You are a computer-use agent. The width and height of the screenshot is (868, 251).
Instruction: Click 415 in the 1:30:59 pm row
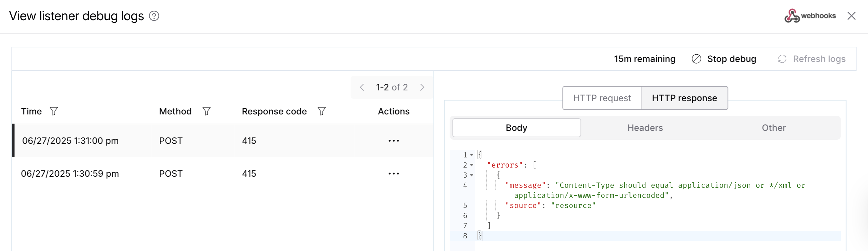point(249,174)
